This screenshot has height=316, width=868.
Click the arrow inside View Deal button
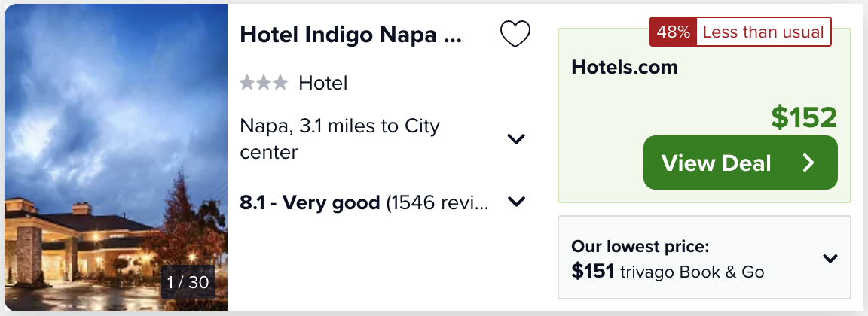pyautogui.click(x=808, y=163)
